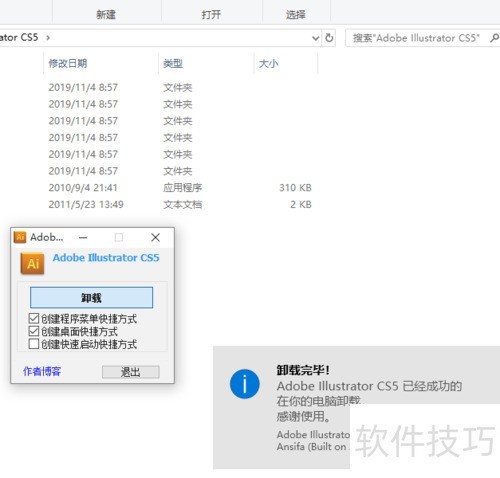Click the 卸载完毕! notification title

[303, 370]
